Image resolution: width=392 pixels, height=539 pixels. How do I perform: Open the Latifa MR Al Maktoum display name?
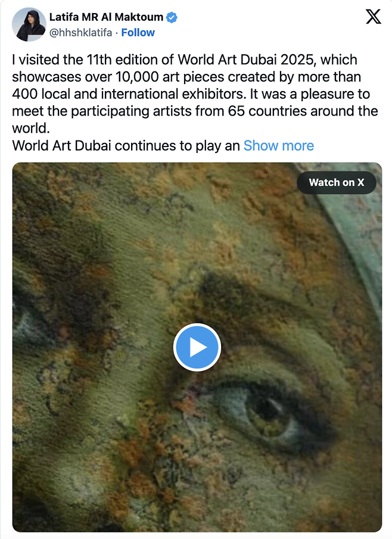(106, 17)
